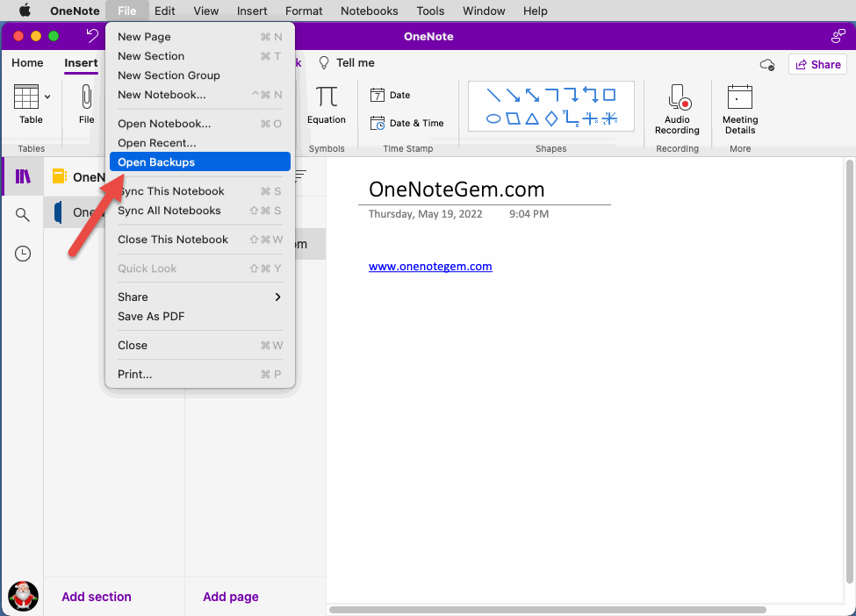Image resolution: width=856 pixels, height=616 pixels.
Task: Choose New Page from the File menu
Action: [200, 37]
